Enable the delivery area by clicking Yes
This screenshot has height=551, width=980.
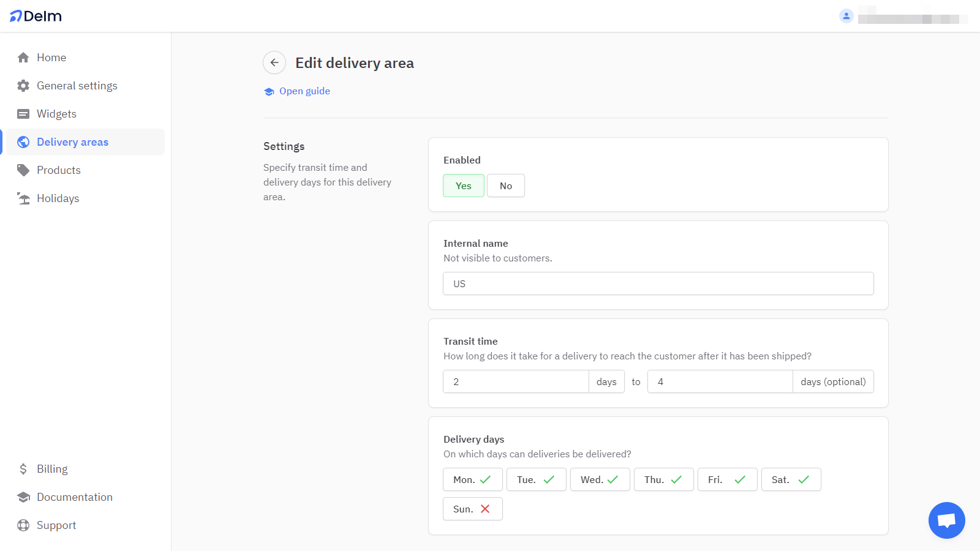[463, 185]
